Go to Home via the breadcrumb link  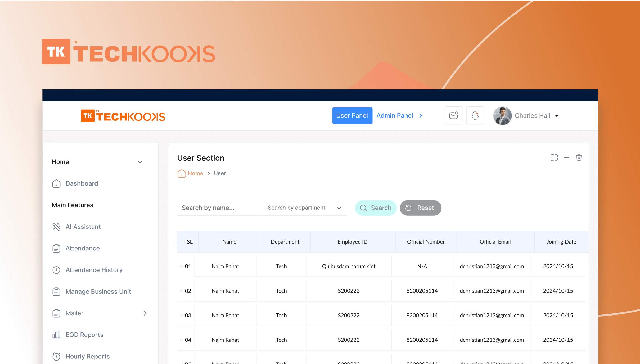click(195, 173)
